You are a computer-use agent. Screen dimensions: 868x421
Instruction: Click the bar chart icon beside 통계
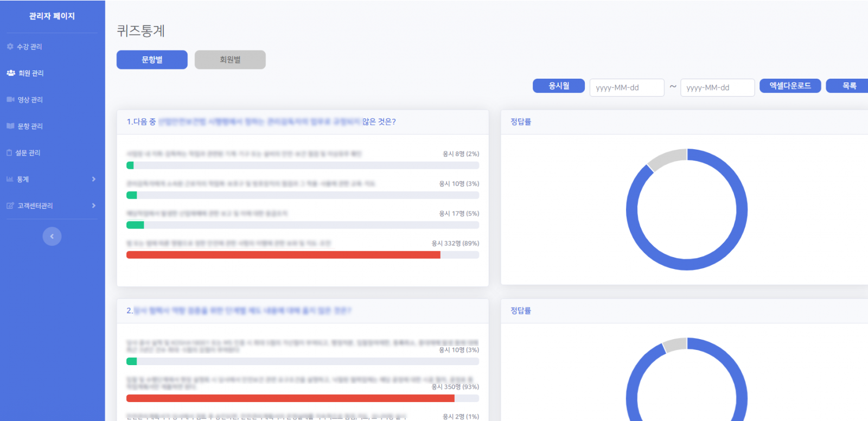pos(10,179)
